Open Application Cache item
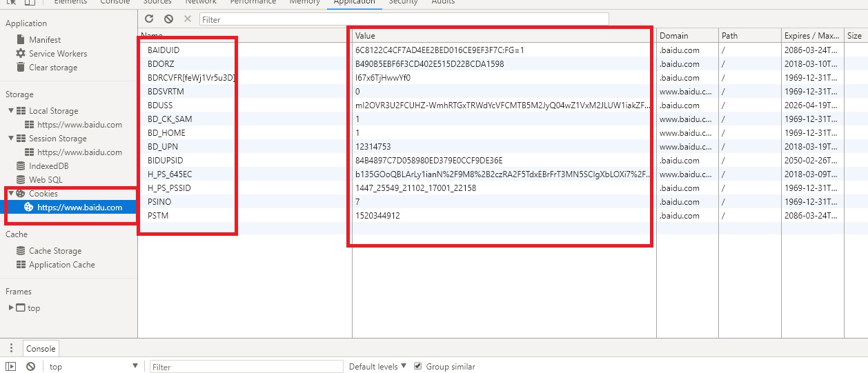Screen dimensions: 868x373 pos(62,265)
